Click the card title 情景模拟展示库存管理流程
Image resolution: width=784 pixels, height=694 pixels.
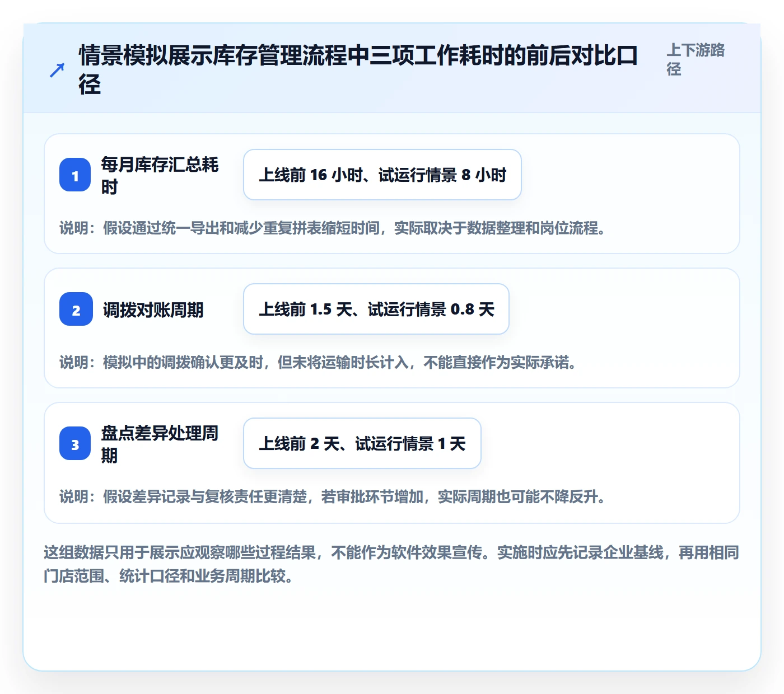tap(358, 70)
